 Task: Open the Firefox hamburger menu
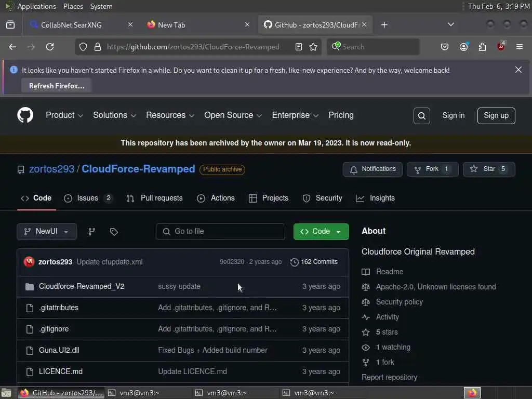tap(520, 47)
